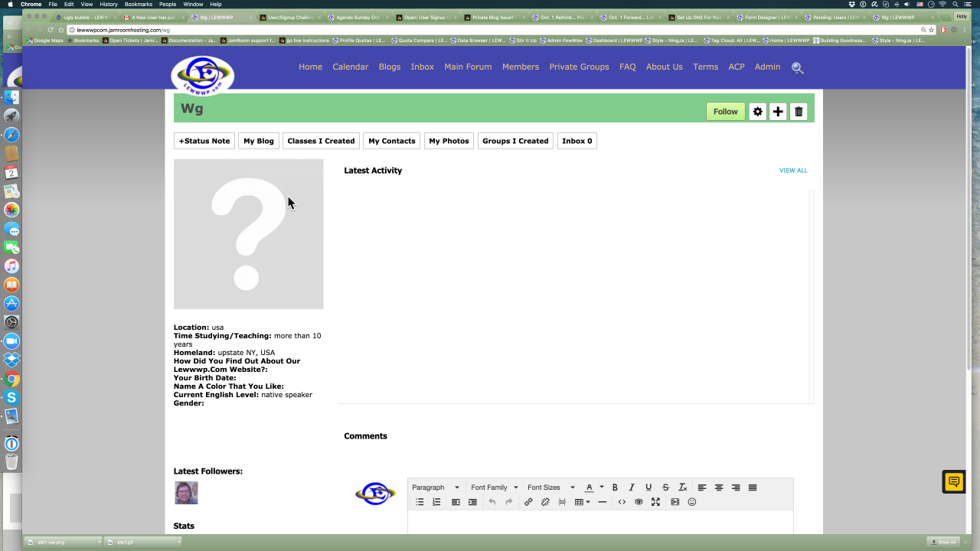The height and width of the screenshot is (551, 980).
Task: Insert a horizontal line
Action: [603, 502]
